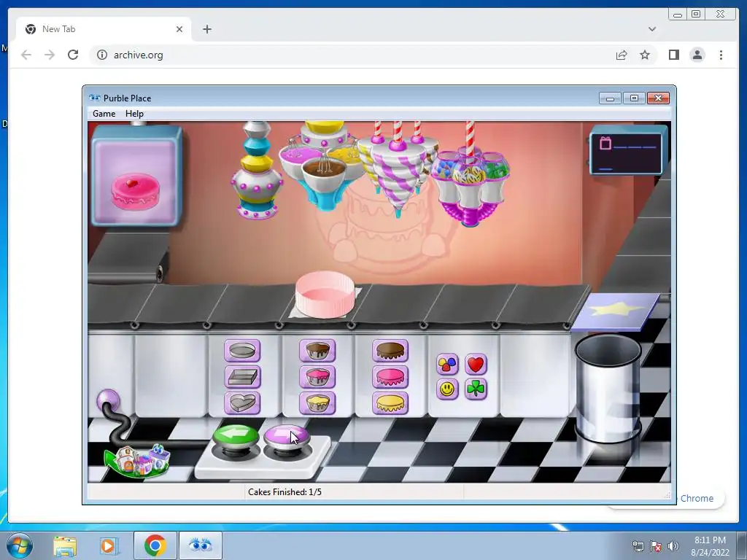
Task: Choose the chocolate batter button
Action: [317, 351]
